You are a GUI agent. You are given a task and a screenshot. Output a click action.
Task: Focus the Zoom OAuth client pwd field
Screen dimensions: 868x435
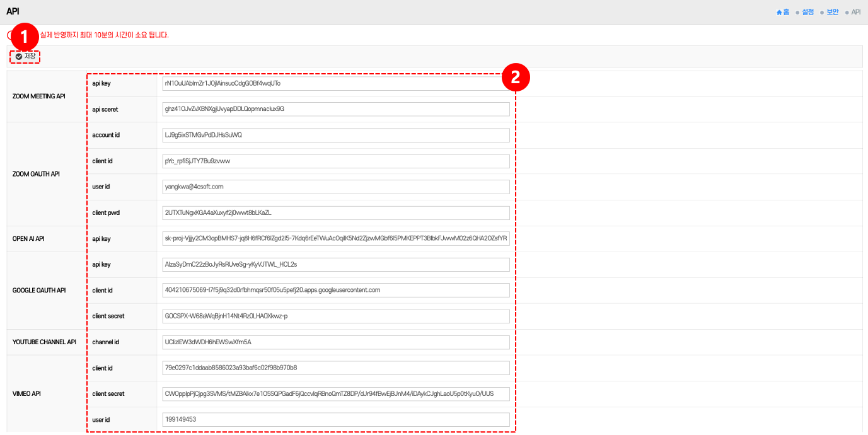coord(335,213)
